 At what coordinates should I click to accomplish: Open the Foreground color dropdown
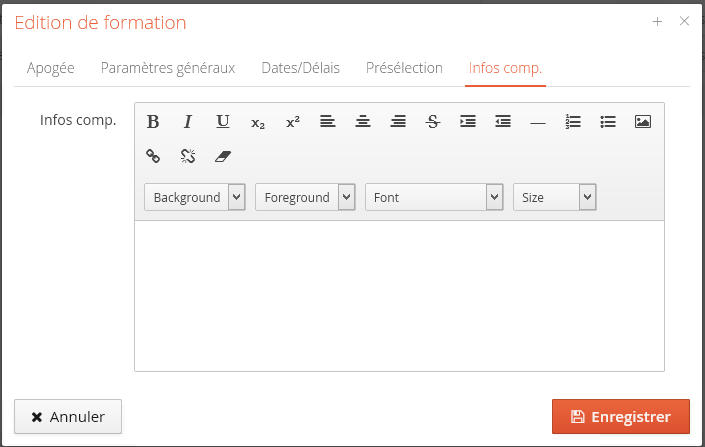point(305,197)
